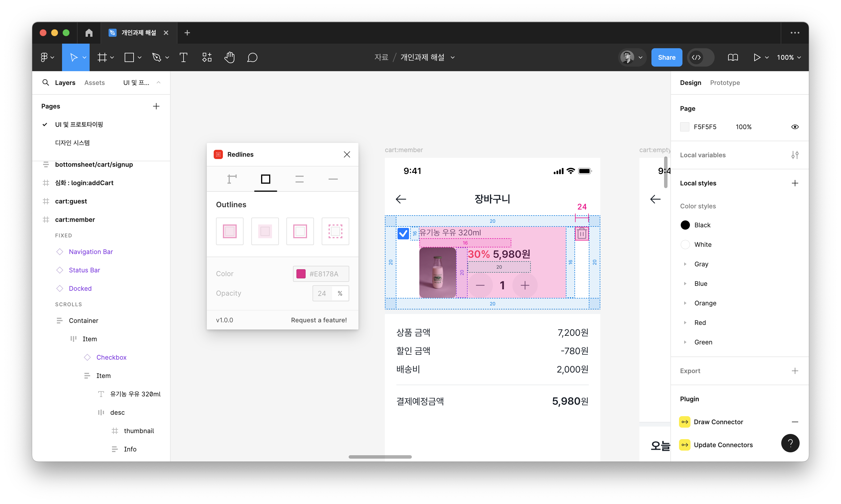
Task: Search layers with magnifier icon
Action: pos(46,83)
